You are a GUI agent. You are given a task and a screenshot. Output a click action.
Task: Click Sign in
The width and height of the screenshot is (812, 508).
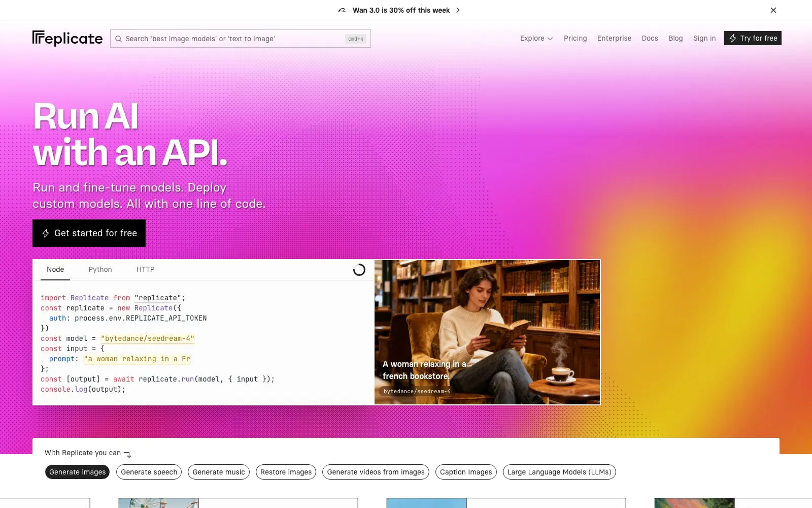[x=704, y=38]
